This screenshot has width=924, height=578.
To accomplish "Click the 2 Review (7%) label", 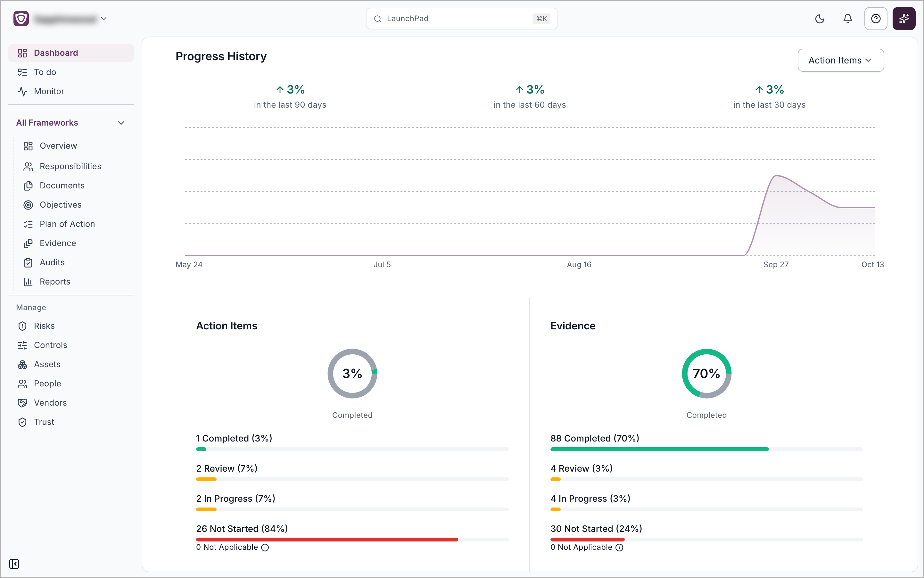I will pyautogui.click(x=227, y=468).
